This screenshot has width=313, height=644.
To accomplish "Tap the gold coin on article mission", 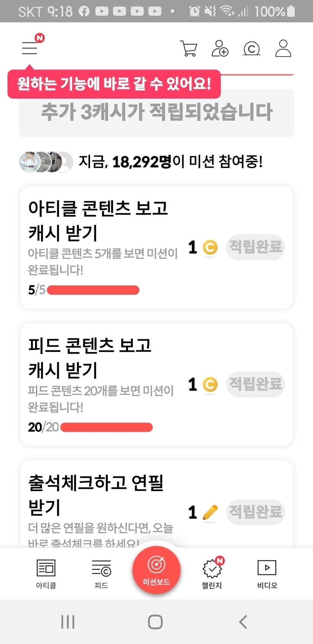I will [210, 248].
